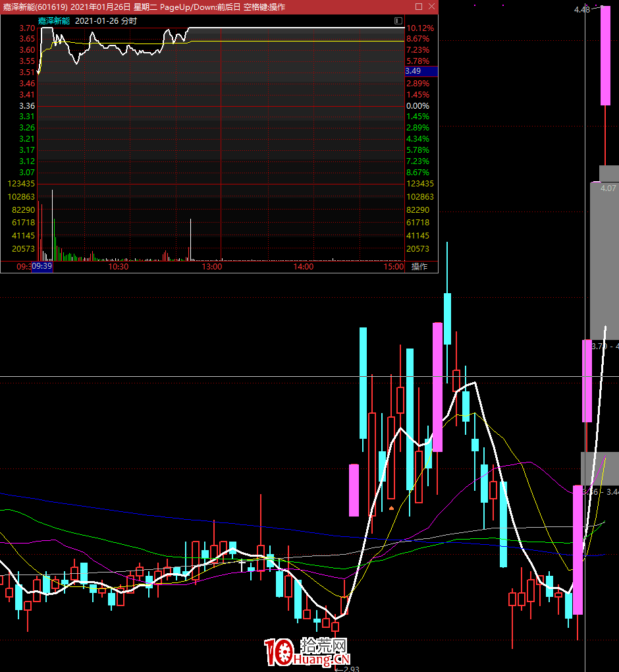Click the 4.07 price label on the K-line chart
The image size is (619, 672).
point(608,188)
